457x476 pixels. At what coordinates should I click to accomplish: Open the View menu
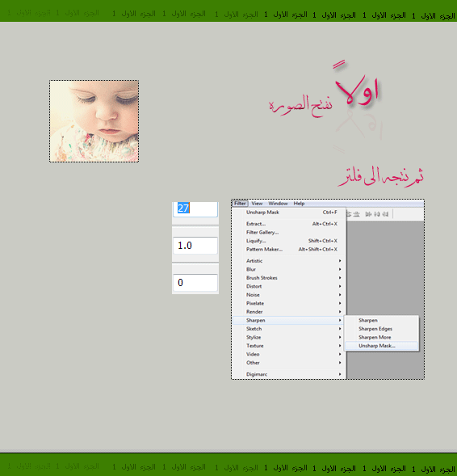click(x=257, y=204)
